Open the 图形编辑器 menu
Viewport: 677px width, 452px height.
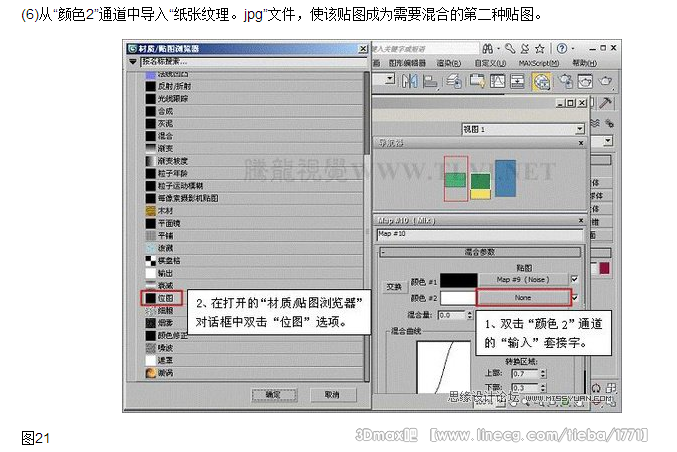point(407,63)
